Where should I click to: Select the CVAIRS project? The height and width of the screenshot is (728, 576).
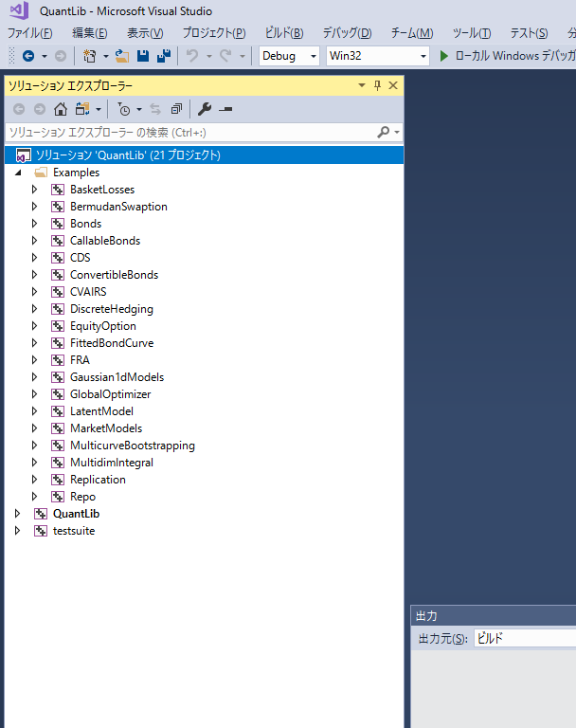88,292
